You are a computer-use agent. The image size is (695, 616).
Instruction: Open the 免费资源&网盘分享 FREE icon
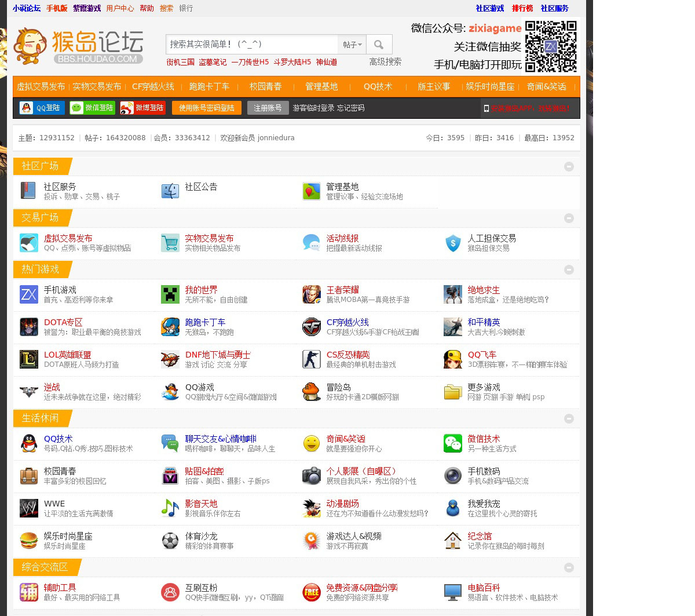click(312, 592)
